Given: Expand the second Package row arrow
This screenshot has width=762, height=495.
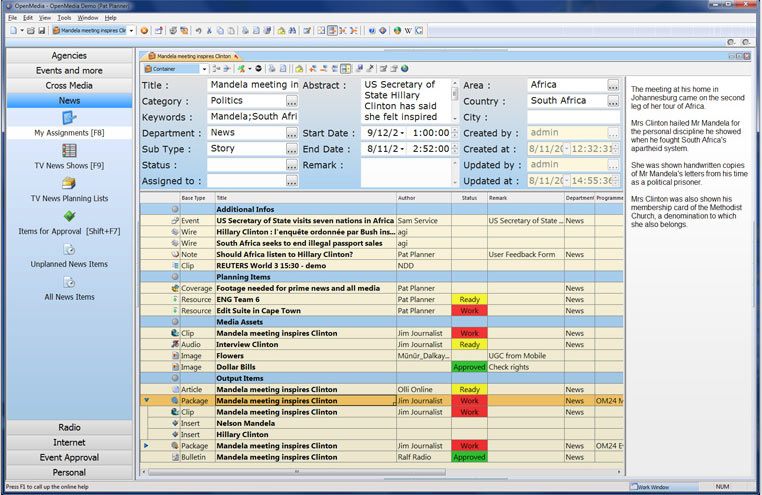Looking at the screenshot, I should 147,445.
